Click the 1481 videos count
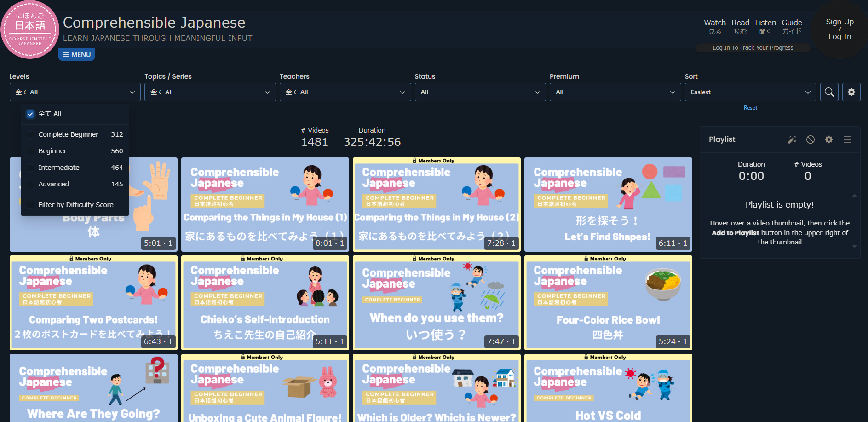The width and height of the screenshot is (868, 422). [x=315, y=142]
